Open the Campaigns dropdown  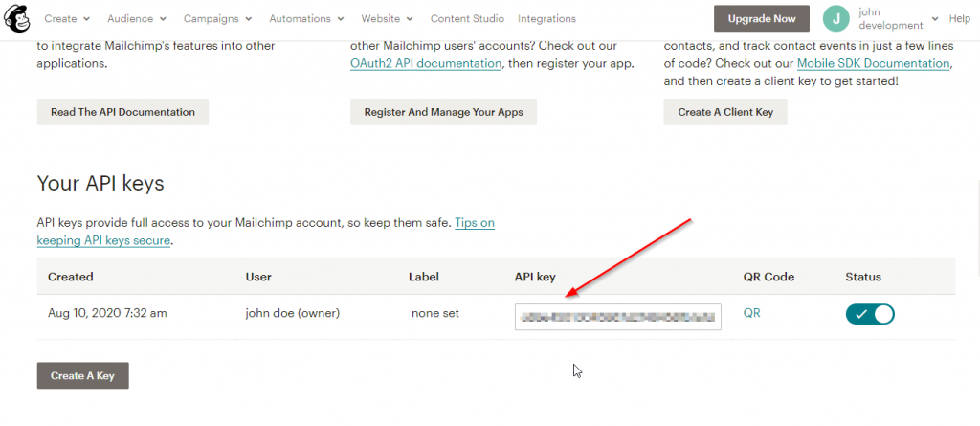click(217, 19)
